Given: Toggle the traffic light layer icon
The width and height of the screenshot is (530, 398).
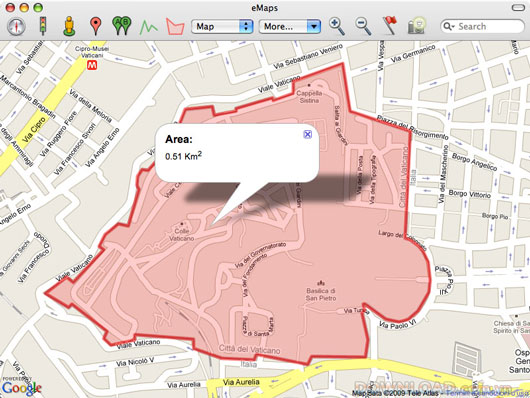Looking at the screenshot, I should click(x=43, y=26).
